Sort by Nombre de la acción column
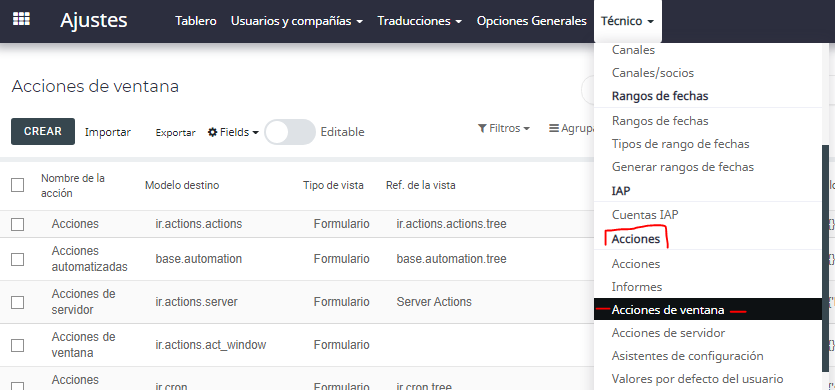835x390 pixels. 73,185
